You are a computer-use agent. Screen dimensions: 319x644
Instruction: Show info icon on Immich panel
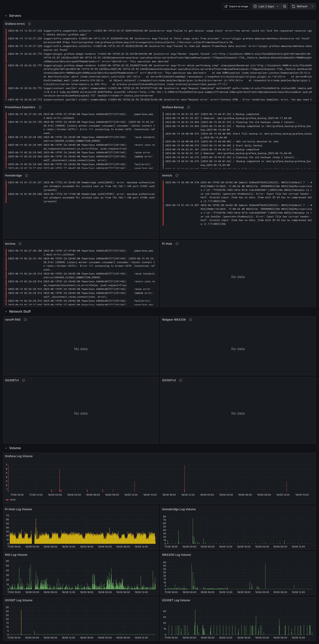[x=177, y=176]
